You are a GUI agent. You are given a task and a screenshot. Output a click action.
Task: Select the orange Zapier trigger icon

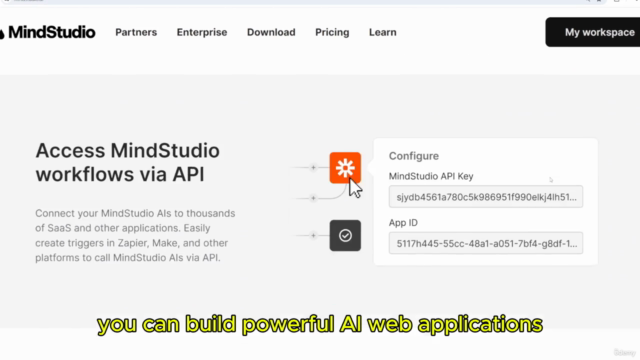pyautogui.click(x=345, y=168)
